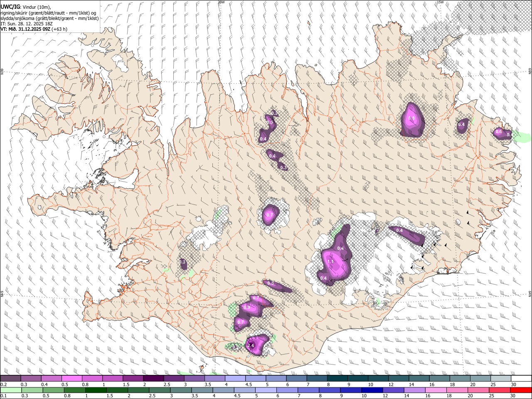Click the 15W longitude label at top
Image resolution: width=532 pixels, height=399 pixels.
pos(440,2)
